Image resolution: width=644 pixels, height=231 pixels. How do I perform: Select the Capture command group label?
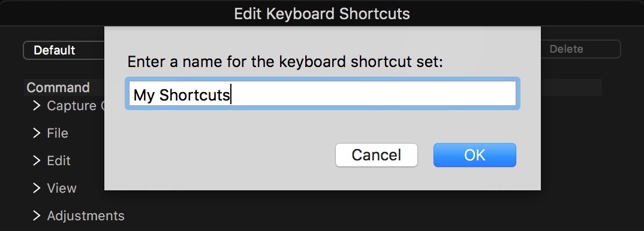coord(76,105)
